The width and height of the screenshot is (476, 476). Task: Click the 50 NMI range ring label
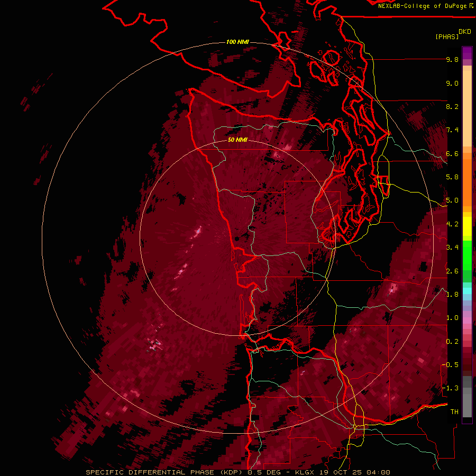click(x=237, y=140)
